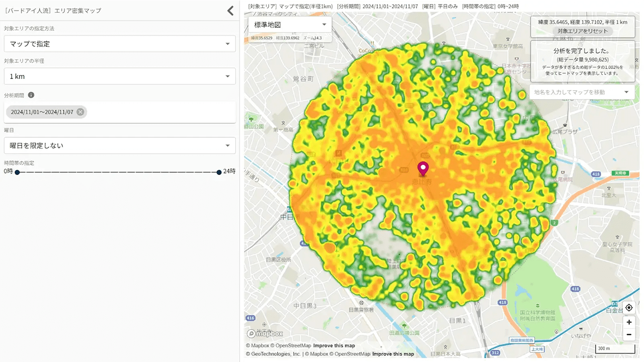Open the place-name search dropdown 地名を入力
The image size is (644, 362).
pyautogui.click(x=582, y=92)
